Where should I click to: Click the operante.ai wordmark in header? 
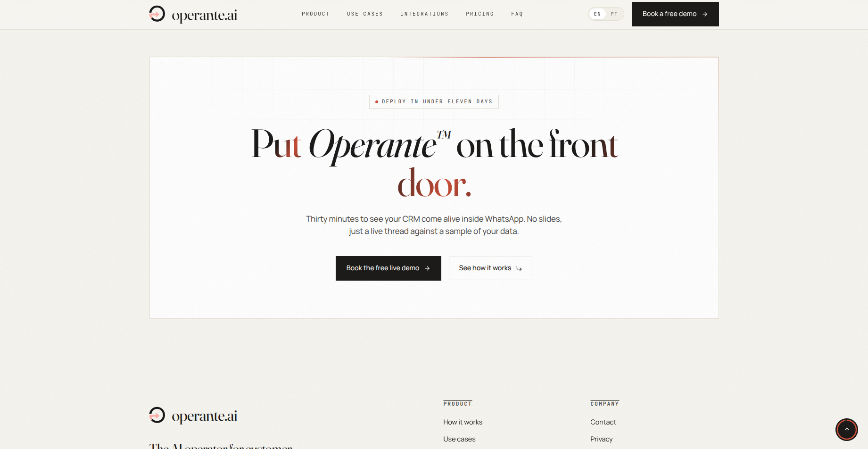click(x=204, y=15)
